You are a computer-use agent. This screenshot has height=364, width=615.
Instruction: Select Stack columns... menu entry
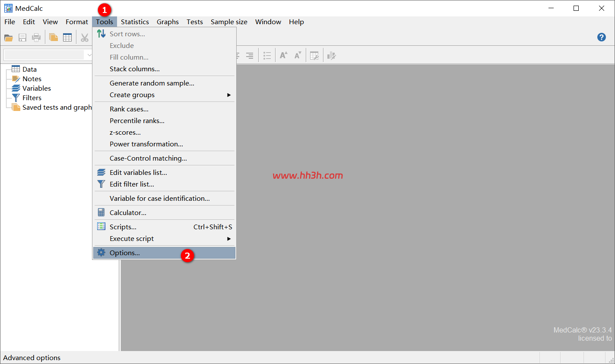(165, 69)
